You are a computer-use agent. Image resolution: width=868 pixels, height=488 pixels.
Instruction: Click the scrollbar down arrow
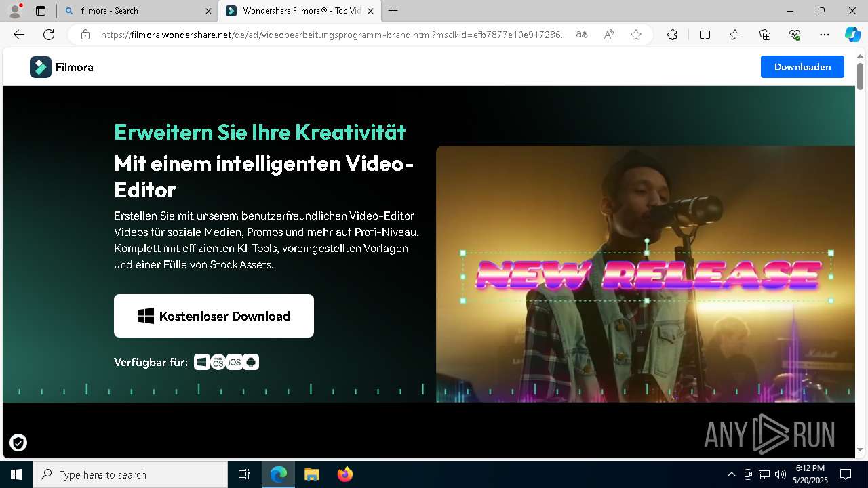(x=860, y=450)
